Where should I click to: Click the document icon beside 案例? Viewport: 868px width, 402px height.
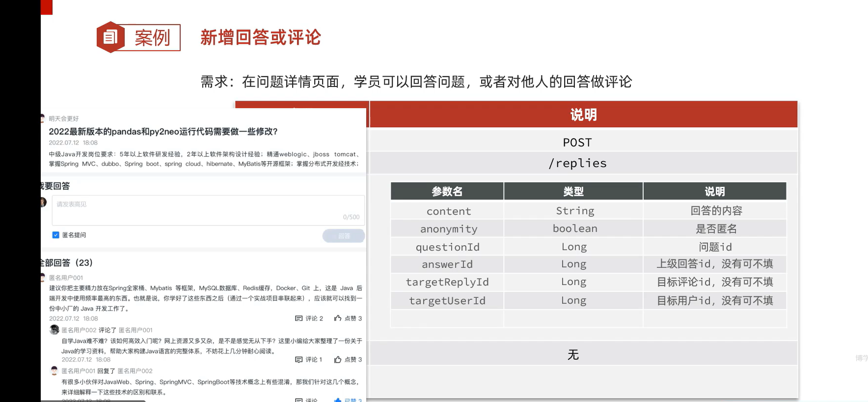(110, 37)
